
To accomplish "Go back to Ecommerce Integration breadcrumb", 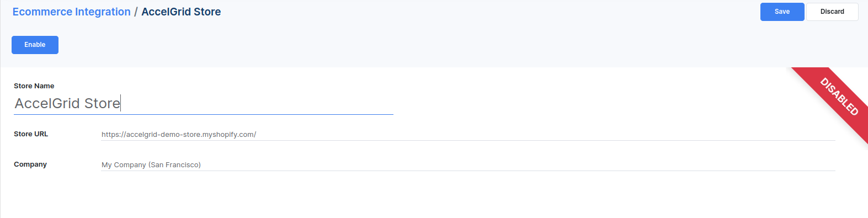I will (71, 12).
